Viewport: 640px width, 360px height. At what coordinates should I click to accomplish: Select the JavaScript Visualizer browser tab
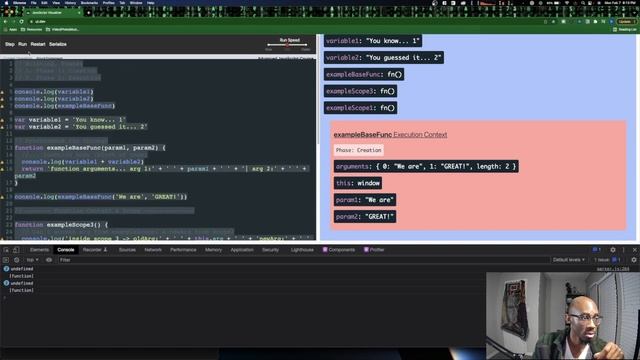(x=52, y=13)
